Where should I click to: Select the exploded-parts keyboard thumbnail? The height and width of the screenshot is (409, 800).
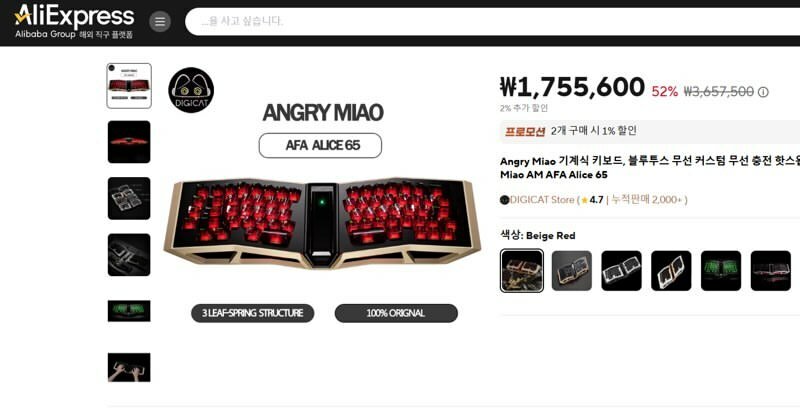pyautogui.click(x=129, y=198)
